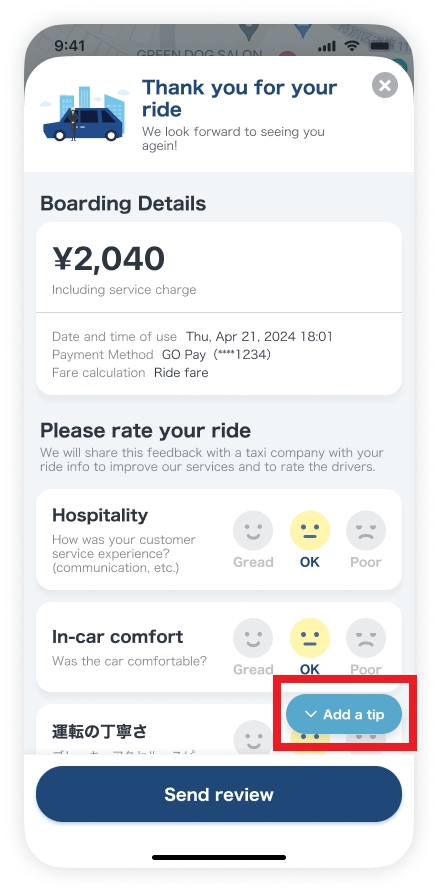Image resolution: width=438 pixels, height=892 pixels.
Task: Tap the GO Pay payment method row
Action: (162, 354)
